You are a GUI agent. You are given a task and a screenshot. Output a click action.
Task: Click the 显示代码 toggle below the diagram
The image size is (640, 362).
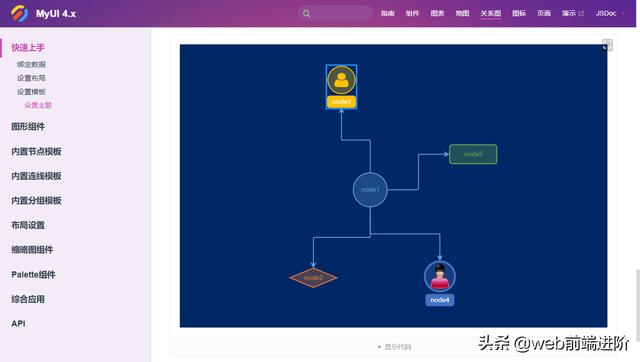pos(394,347)
